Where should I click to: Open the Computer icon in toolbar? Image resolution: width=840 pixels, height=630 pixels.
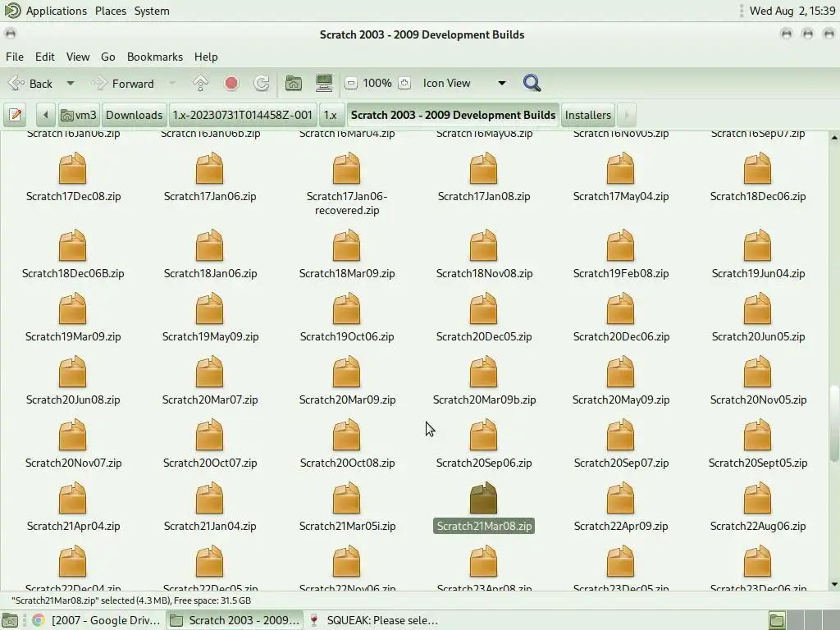click(323, 83)
